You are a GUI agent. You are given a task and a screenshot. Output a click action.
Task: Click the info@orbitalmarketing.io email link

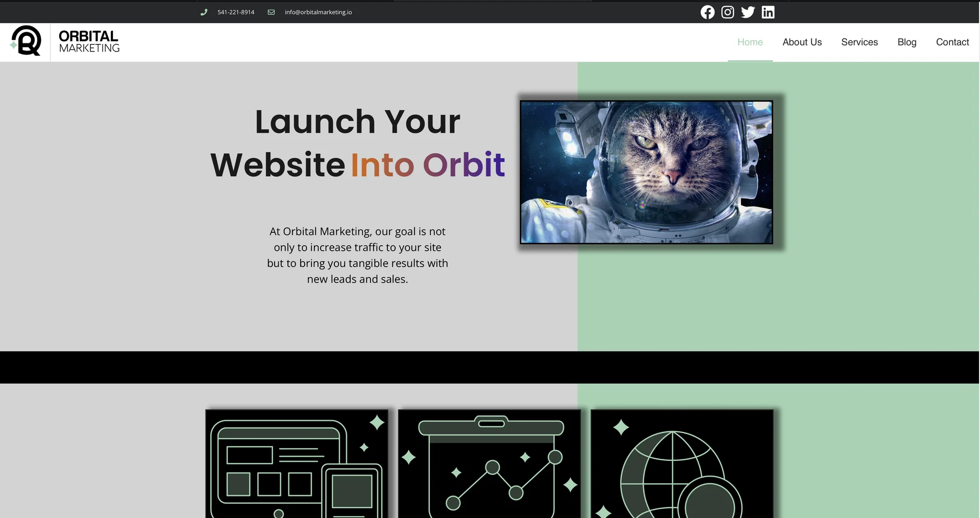coord(318,12)
